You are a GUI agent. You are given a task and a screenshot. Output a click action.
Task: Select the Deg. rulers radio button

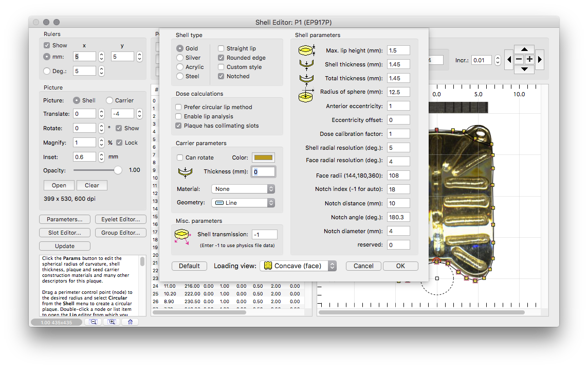coord(47,71)
